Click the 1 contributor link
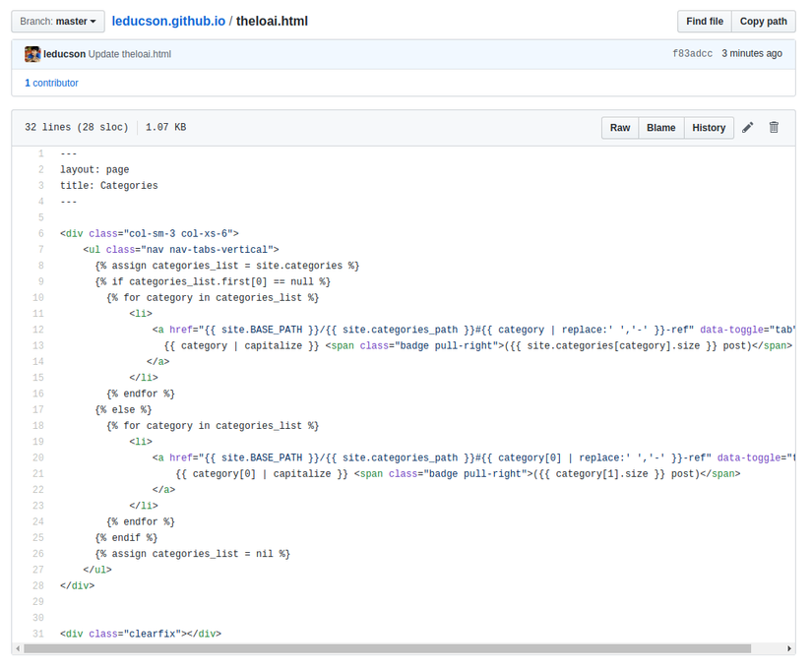This screenshot has height=668, width=812. coord(51,84)
